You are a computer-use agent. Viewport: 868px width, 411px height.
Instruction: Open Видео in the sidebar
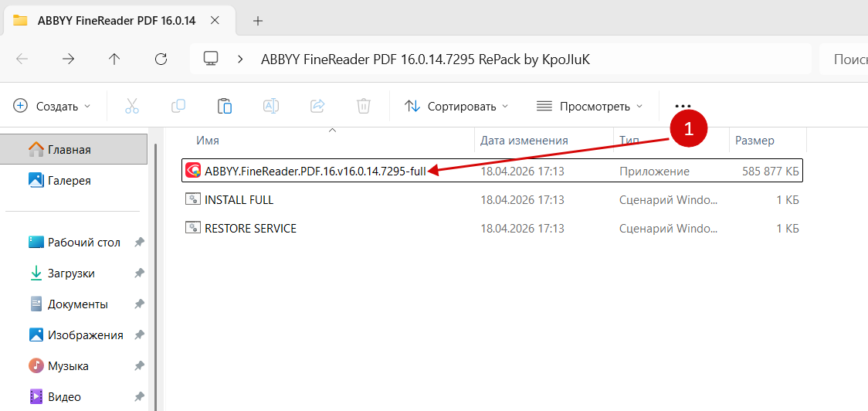(x=54, y=396)
